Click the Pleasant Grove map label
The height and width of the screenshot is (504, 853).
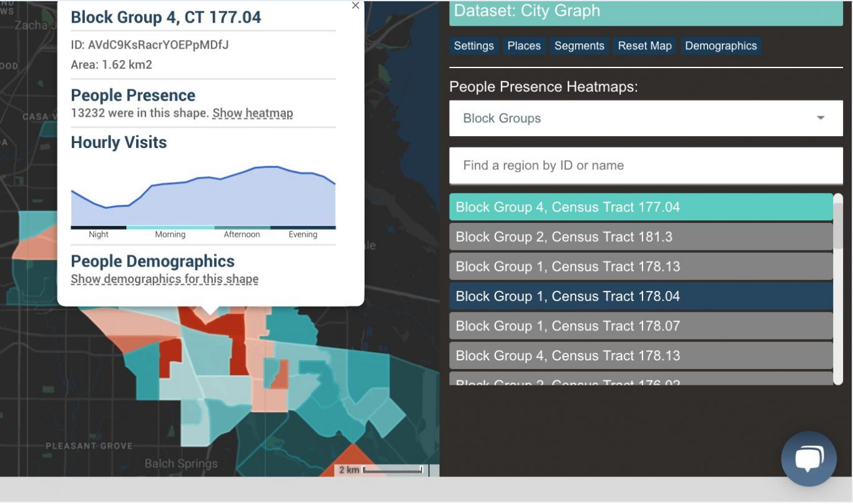click(89, 446)
